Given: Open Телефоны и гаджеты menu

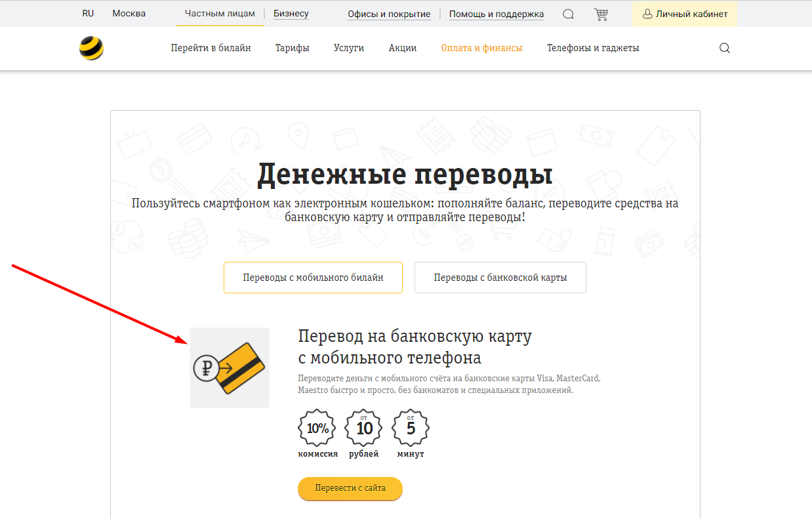Looking at the screenshot, I should [593, 48].
